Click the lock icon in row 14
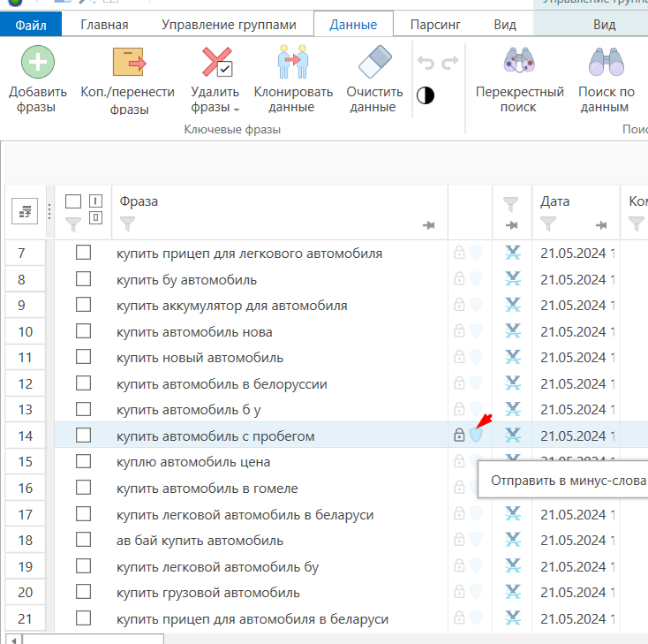The height and width of the screenshot is (644, 648). [459, 436]
